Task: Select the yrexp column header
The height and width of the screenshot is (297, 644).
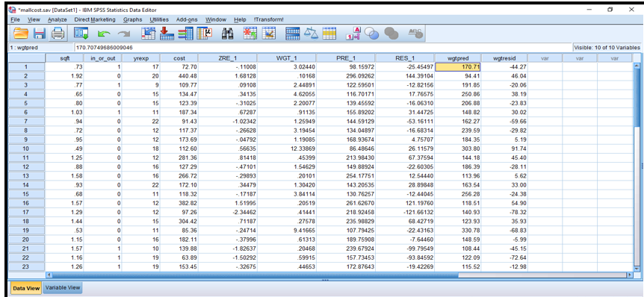Action: 140,58
